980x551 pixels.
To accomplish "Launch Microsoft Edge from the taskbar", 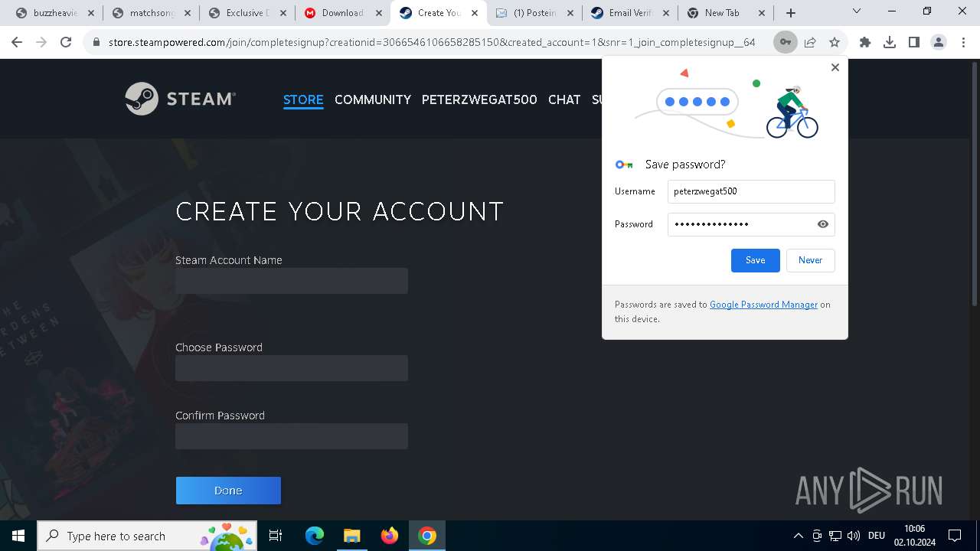I will [315, 536].
